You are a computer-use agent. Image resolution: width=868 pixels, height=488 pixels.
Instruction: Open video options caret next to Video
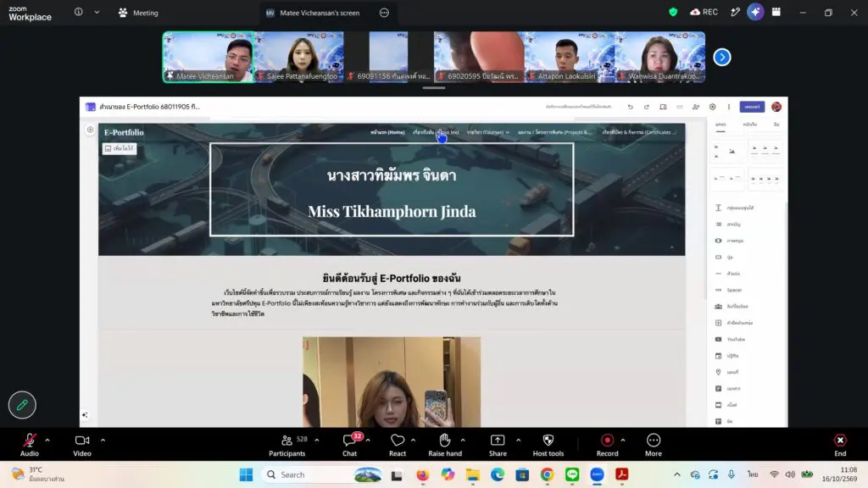[x=103, y=441]
